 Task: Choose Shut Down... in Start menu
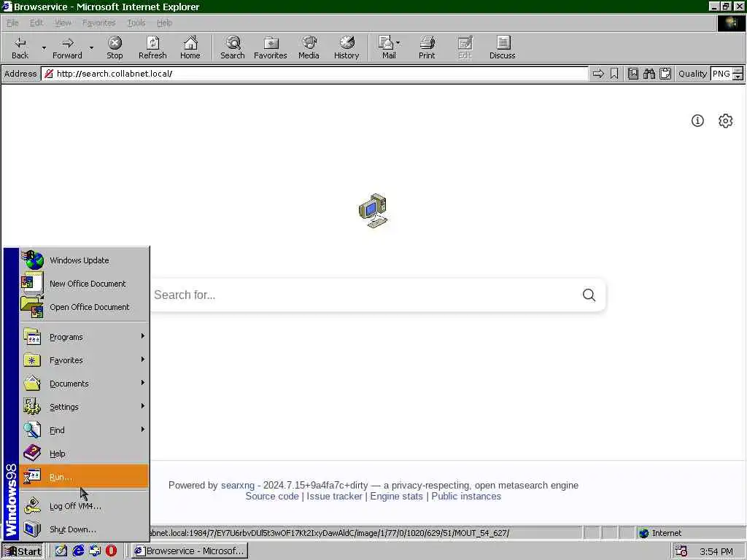pyautogui.click(x=84, y=529)
